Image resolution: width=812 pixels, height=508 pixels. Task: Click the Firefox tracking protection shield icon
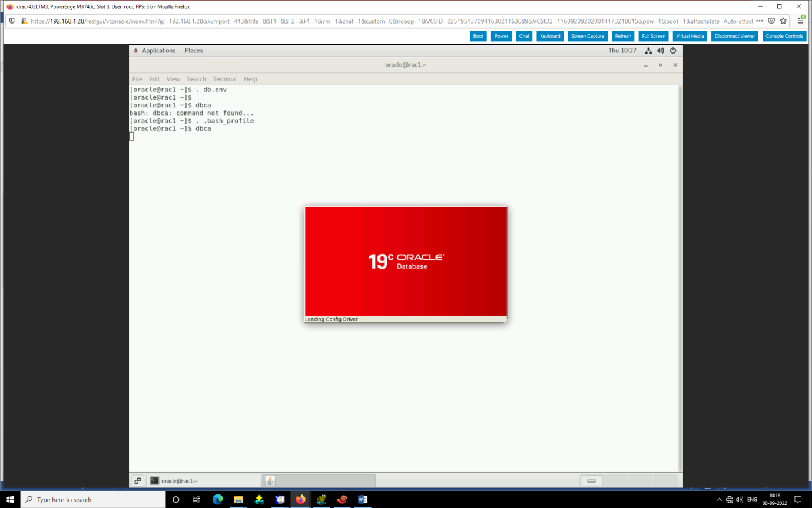pos(12,21)
